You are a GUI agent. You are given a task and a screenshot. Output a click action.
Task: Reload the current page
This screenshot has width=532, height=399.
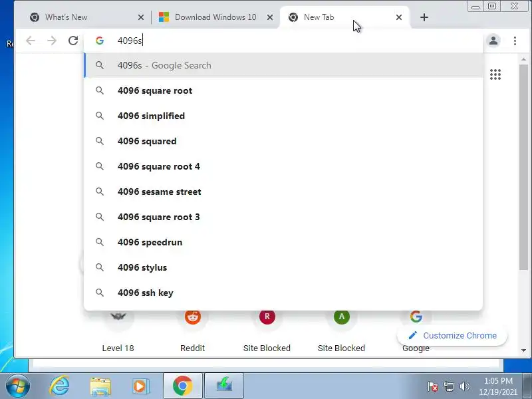(x=73, y=41)
